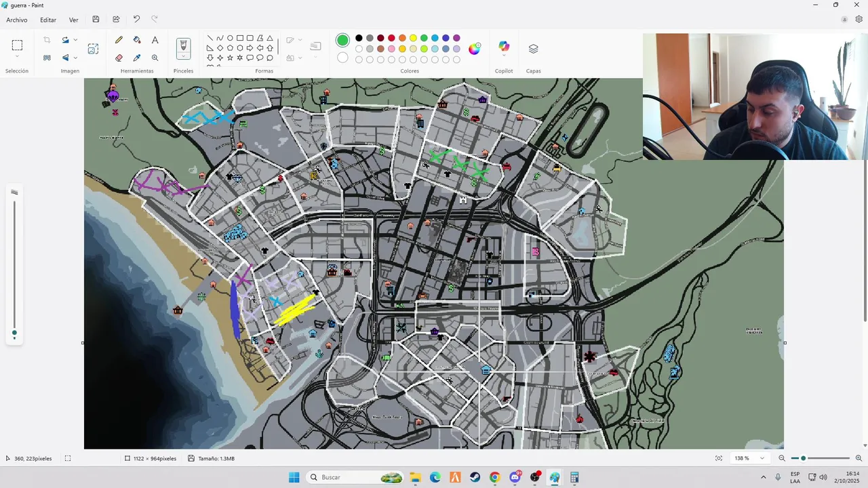Click the Undo arrow

click(x=136, y=20)
